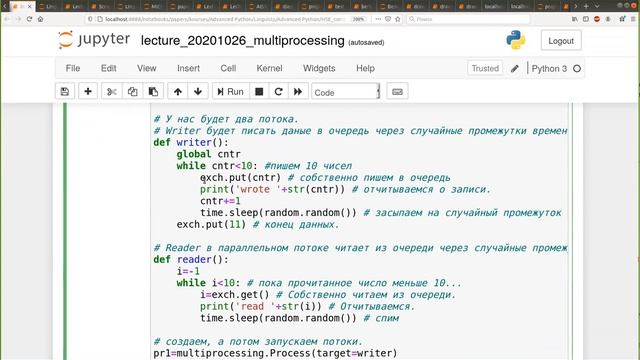Open the Edit menu

click(109, 68)
